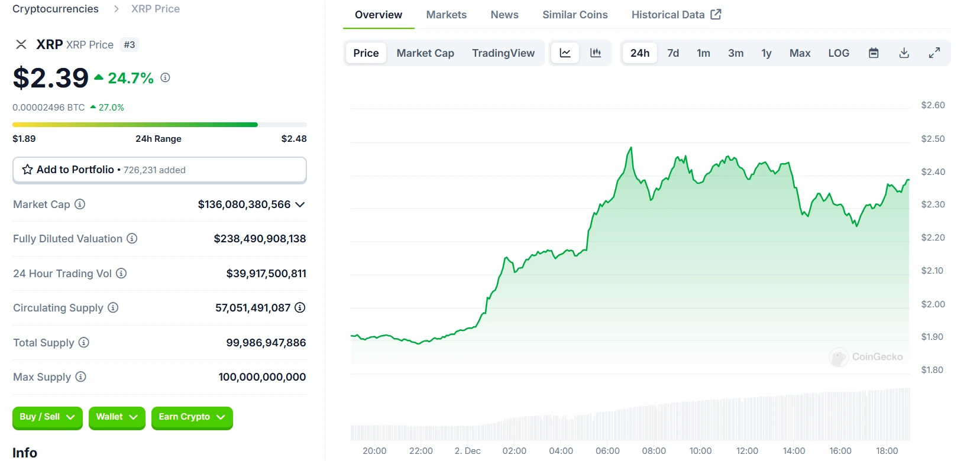The height and width of the screenshot is (461, 980).
Task: Click the $238,490,908,138 valuation value
Action: 260,239
